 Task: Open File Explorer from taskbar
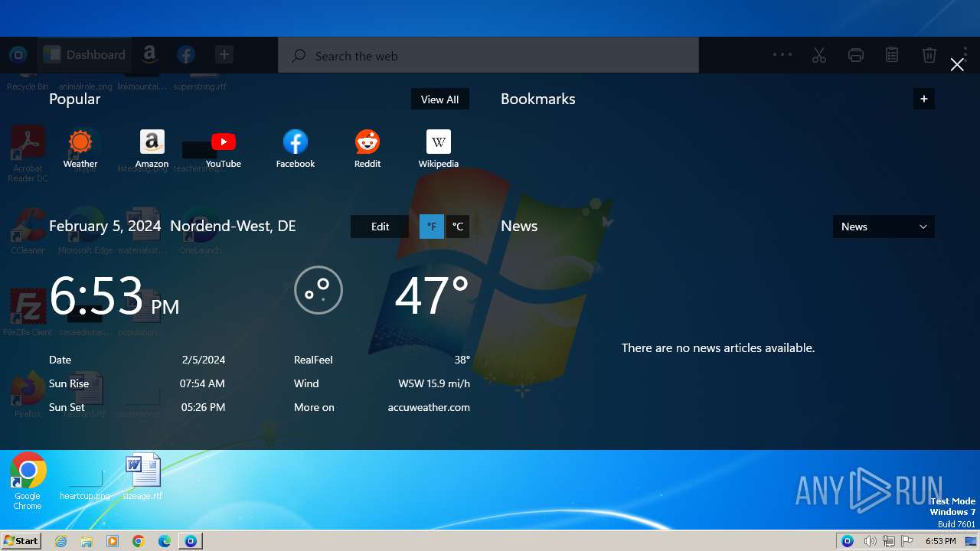click(87, 541)
